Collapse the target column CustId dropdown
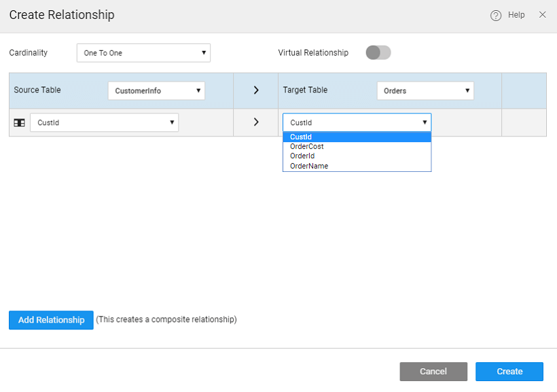557x392 pixels. click(357, 122)
